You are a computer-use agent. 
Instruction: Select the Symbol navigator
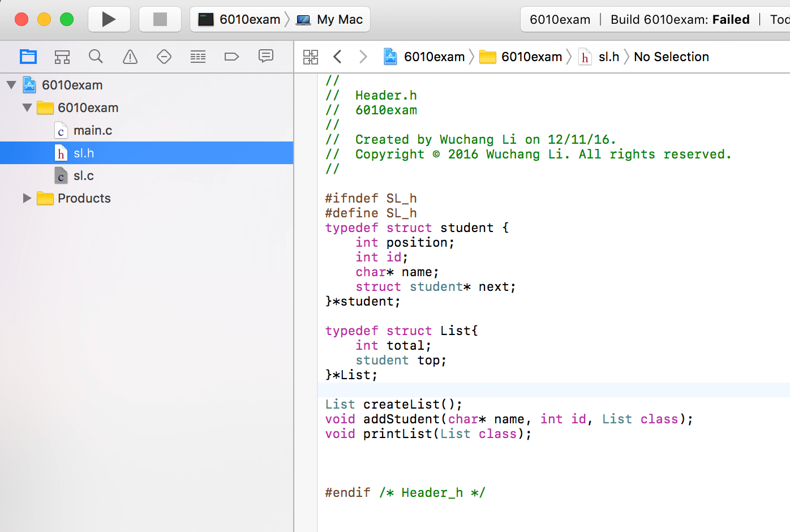(62, 56)
